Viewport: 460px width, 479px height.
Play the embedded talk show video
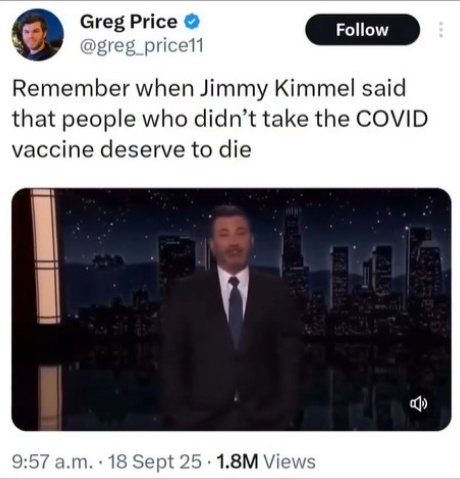pos(231,309)
